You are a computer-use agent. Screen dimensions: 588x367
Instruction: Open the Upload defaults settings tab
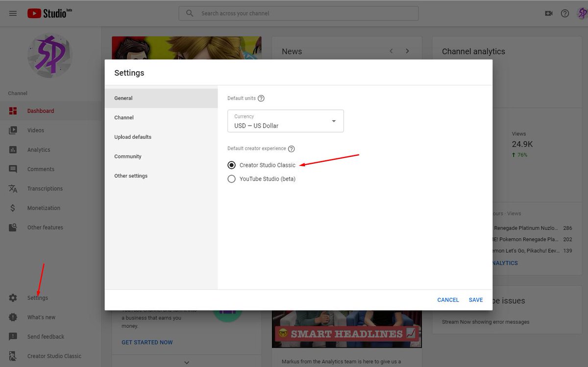pos(161,137)
